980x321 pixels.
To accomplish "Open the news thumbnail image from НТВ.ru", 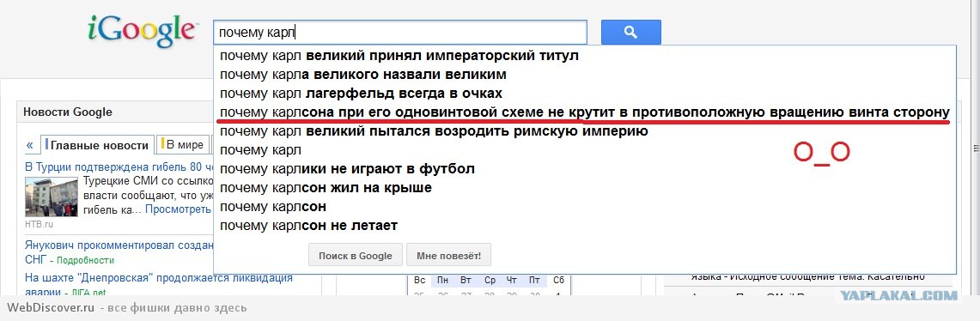I will tap(52, 197).
